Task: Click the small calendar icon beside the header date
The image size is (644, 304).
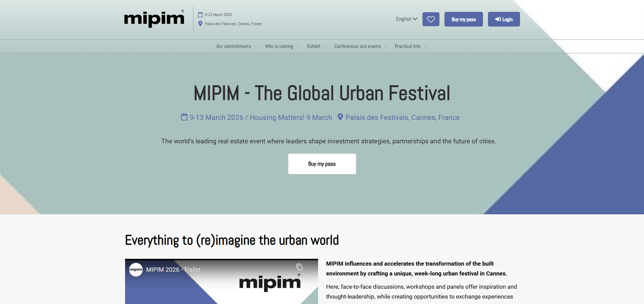Action: tap(201, 15)
